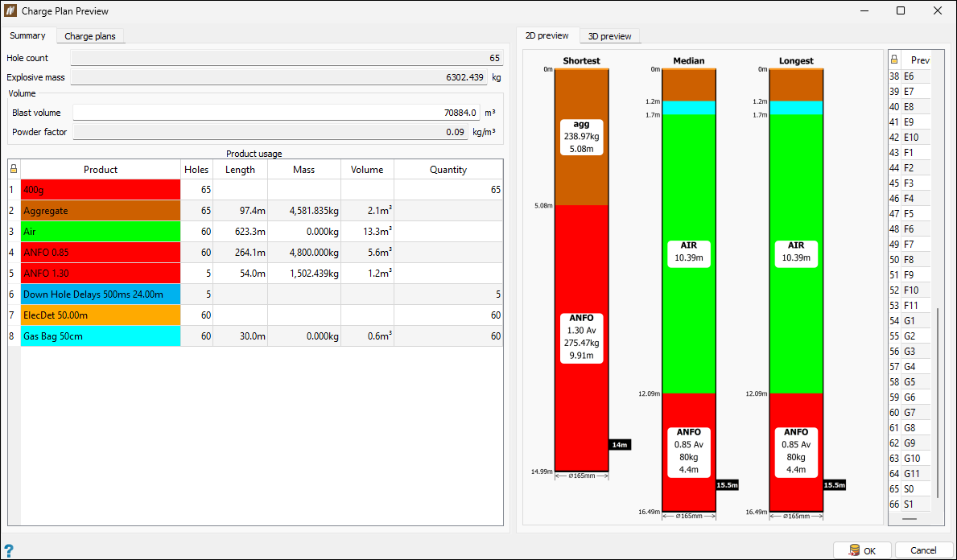Click the Cancel button
957x560 pixels.
coord(923,550)
